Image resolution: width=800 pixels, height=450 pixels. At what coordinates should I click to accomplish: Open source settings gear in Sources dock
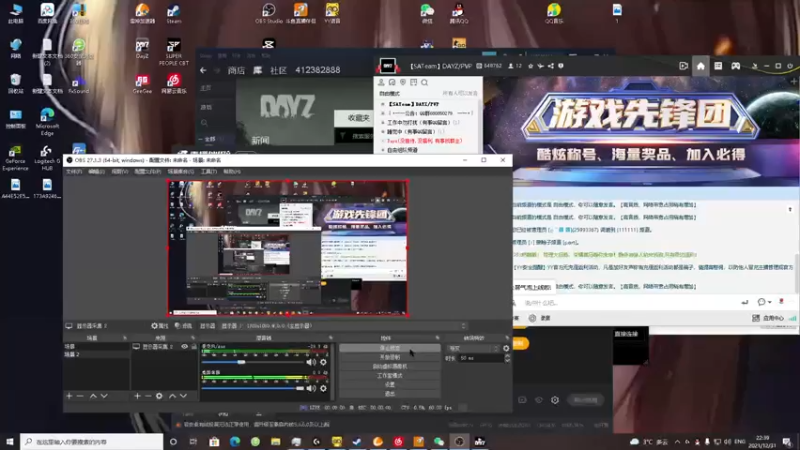pyautogui.click(x=159, y=396)
